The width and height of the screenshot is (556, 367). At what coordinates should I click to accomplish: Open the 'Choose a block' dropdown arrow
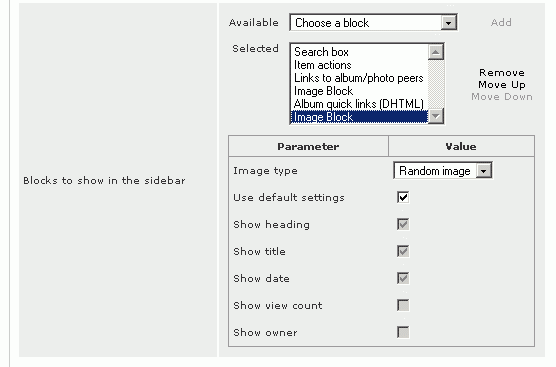click(449, 23)
